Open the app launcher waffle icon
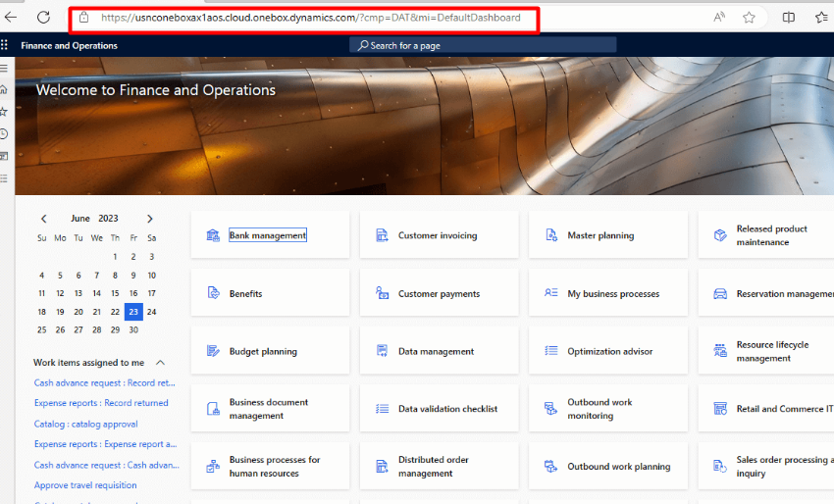Viewport: 834px width, 504px height. 4,45
